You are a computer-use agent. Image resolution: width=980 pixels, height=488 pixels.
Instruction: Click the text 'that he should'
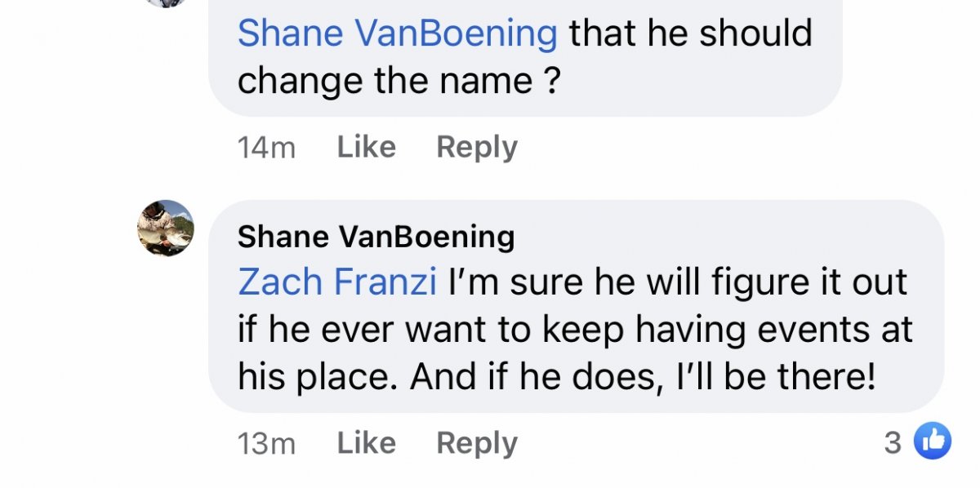[690, 33]
